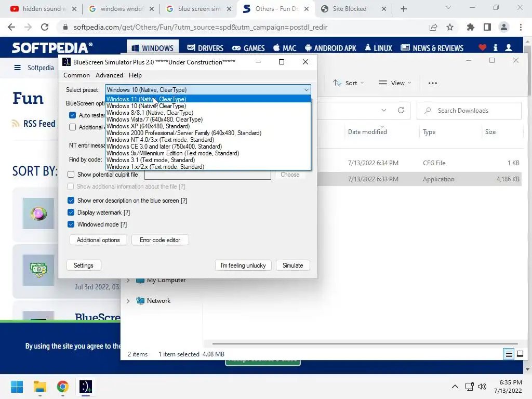Select Windows 11 preset in dropdown list

pyautogui.click(x=208, y=99)
